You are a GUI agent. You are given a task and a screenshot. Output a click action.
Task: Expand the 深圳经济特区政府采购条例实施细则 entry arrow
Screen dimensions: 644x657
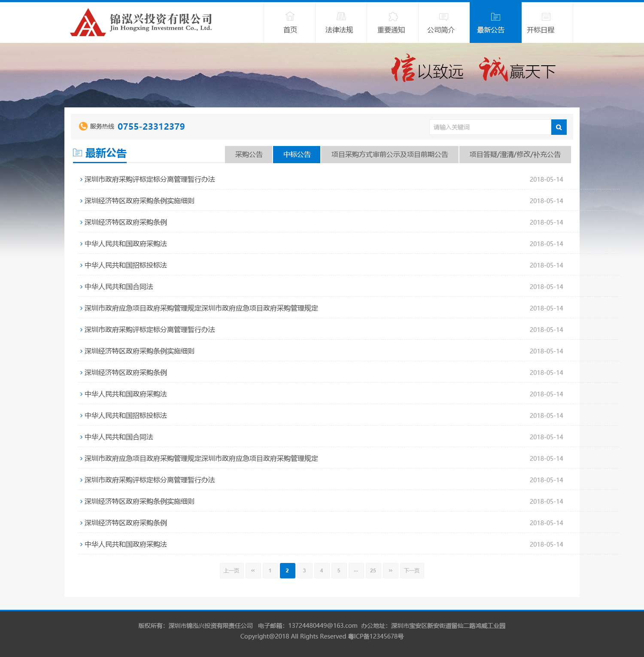81,201
